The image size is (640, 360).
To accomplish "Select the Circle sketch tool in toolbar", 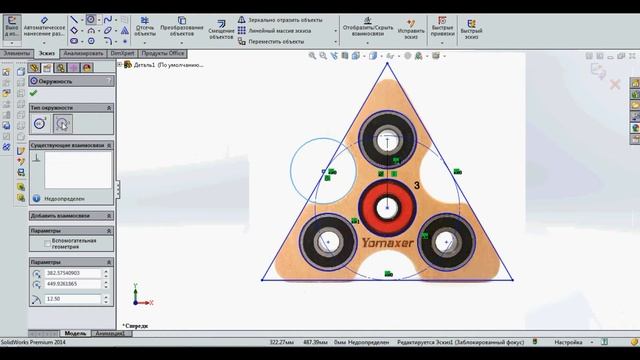I will (x=91, y=19).
